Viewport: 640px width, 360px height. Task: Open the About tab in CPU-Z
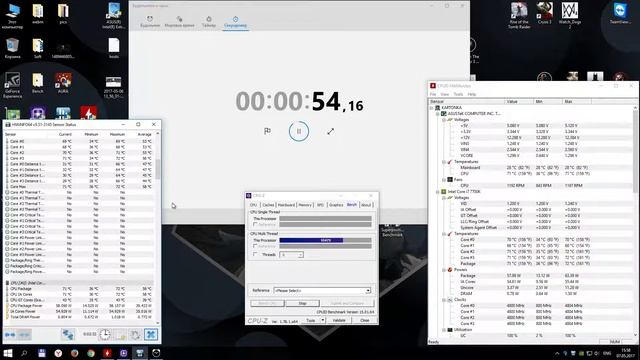[x=366, y=205]
